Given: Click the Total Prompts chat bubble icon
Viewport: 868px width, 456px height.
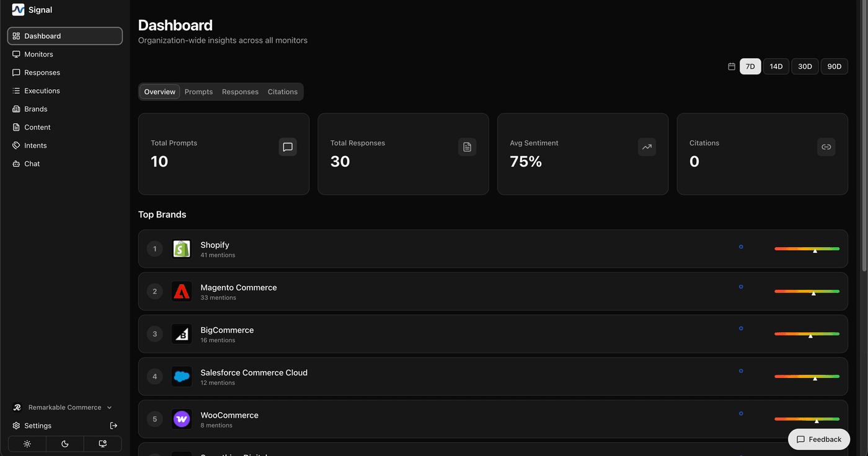Looking at the screenshot, I should pyautogui.click(x=288, y=147).
